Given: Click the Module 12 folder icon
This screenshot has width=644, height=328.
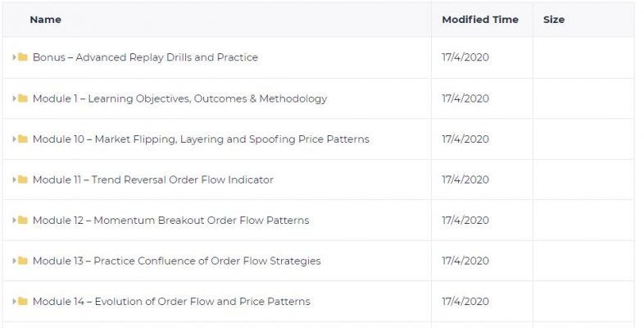Looking at the screenshot, I should click(23, 221).
